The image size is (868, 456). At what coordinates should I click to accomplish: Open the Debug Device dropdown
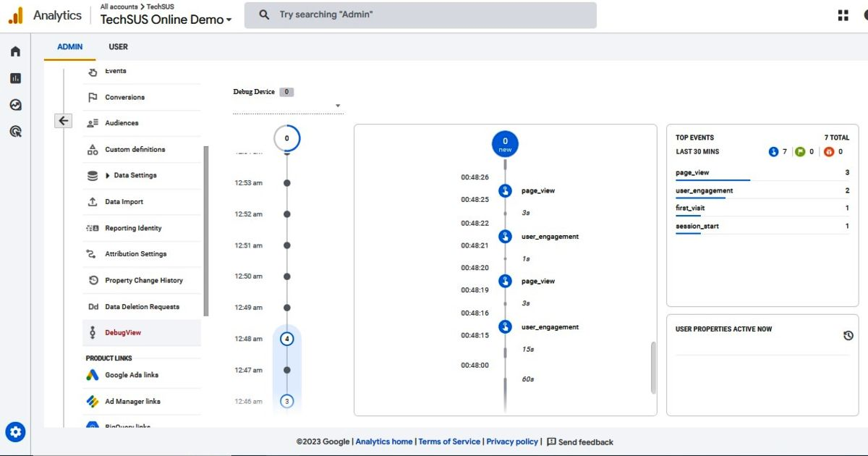[x=288, y=106]
